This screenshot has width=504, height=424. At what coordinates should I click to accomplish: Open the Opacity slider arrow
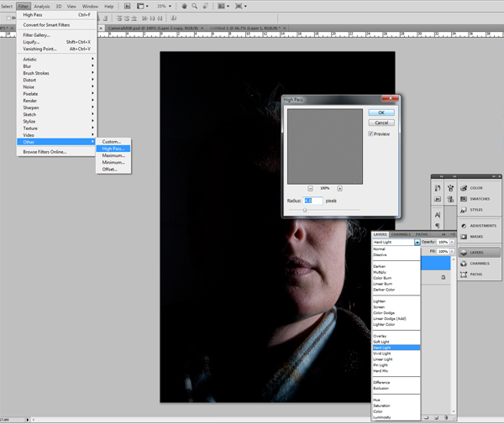pos(452,242)
